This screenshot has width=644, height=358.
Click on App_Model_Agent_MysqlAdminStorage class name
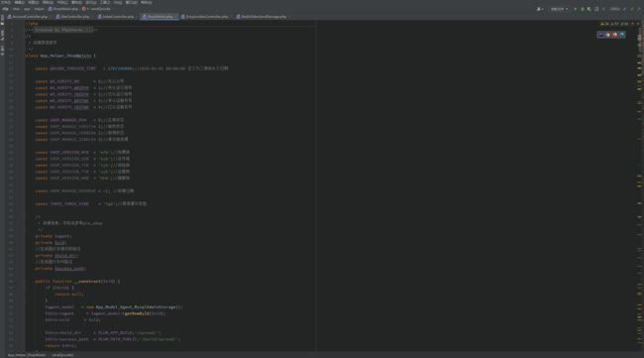pyautogui.click(x=136, y=307)
